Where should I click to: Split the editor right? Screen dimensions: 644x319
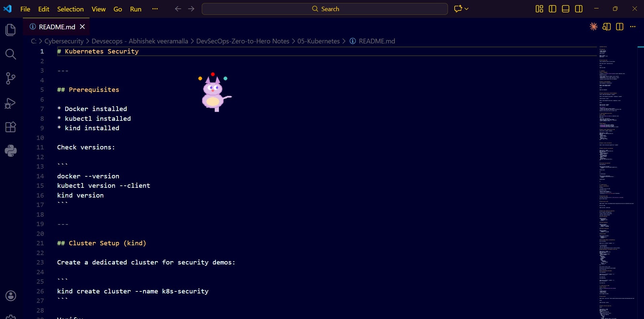(x=620, y=27)
